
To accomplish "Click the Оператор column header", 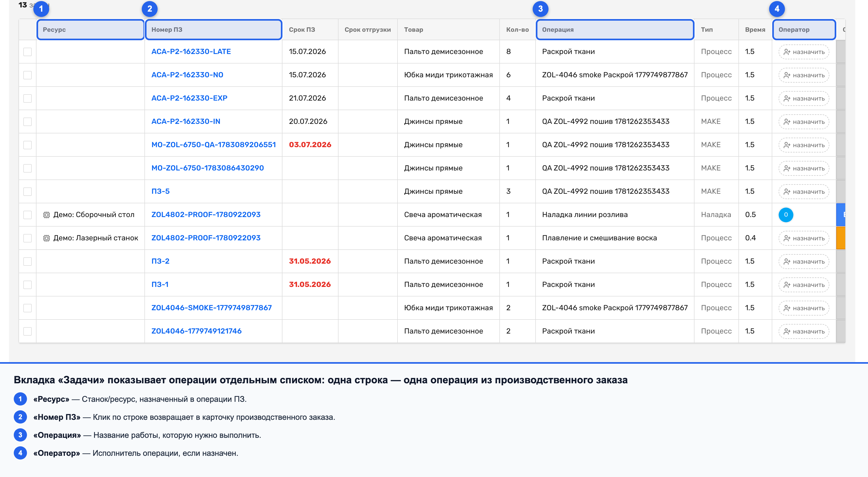I will 804,30.
